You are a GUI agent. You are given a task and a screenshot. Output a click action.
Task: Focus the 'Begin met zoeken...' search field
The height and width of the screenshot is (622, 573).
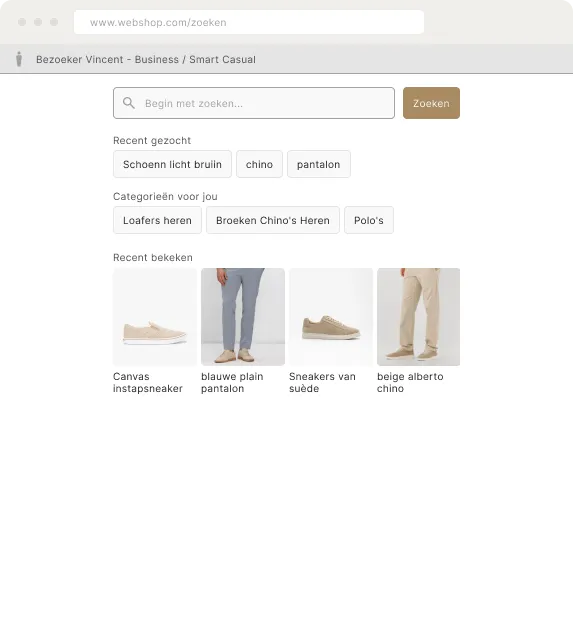(254, 103)
